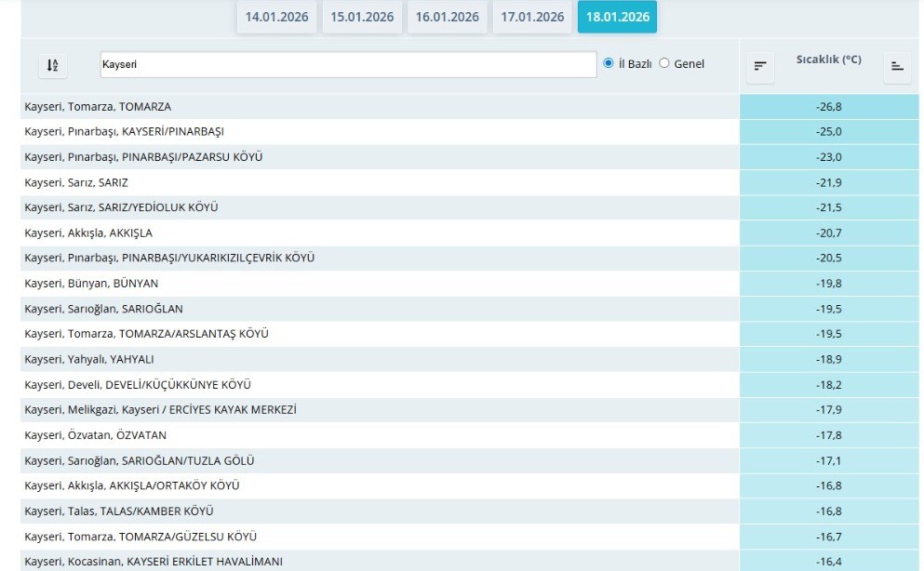Viewport: 924px width, 571px height.
Task: Switch to the 15.01.2026 date tab
Action: point(362,17)
